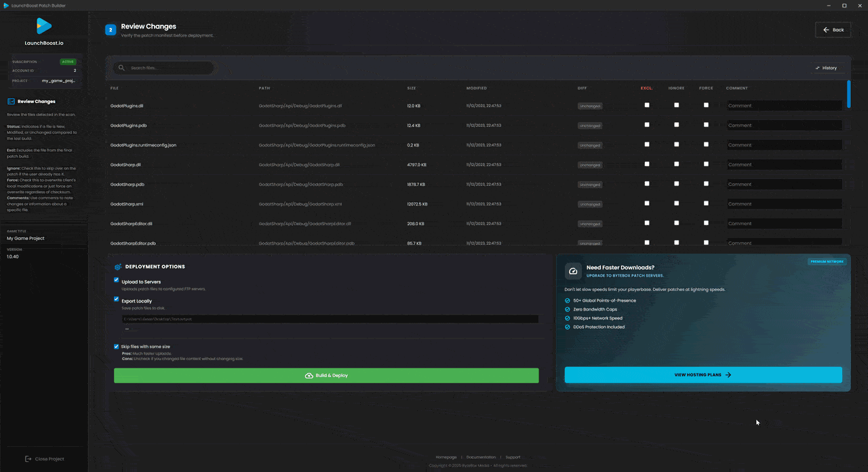Screen dimensions: 868x472
Task: Check Excl. box for GodotPlugins.dll
Action: 647,105
